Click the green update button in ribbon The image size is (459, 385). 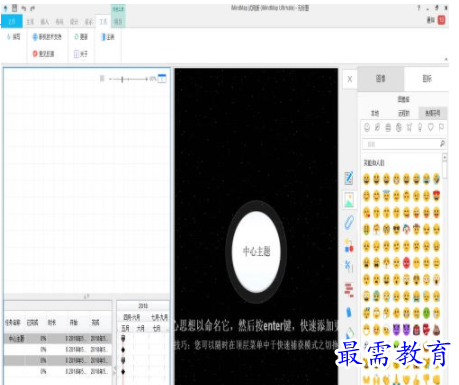point(81,37)
